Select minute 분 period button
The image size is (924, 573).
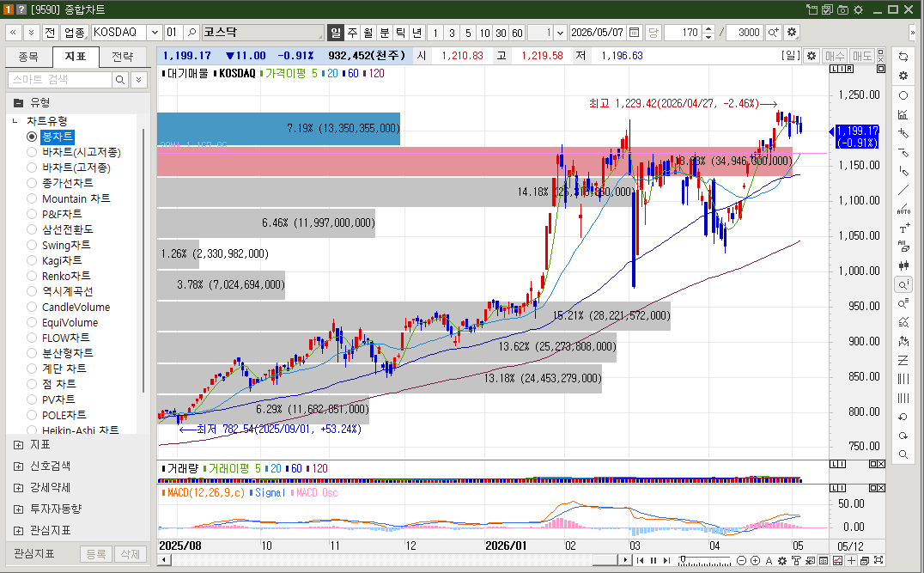(384, 33)
